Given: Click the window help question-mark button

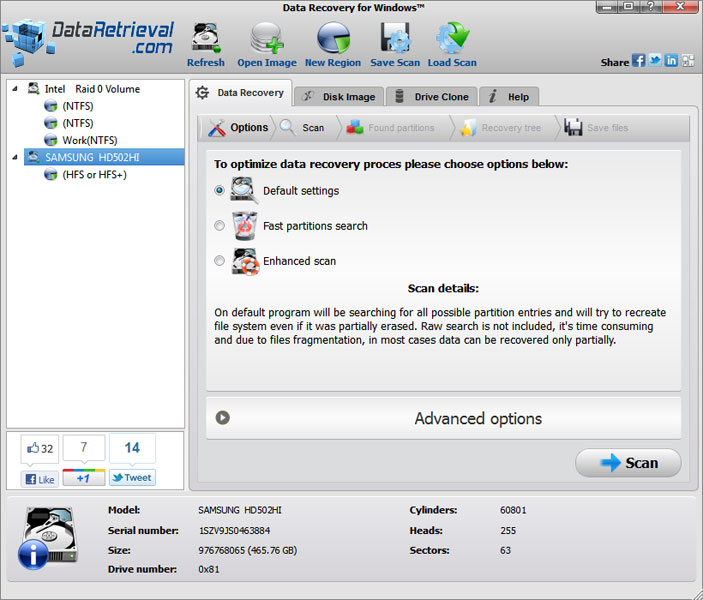Looking at the screenshot, I should tap(651, 7).
